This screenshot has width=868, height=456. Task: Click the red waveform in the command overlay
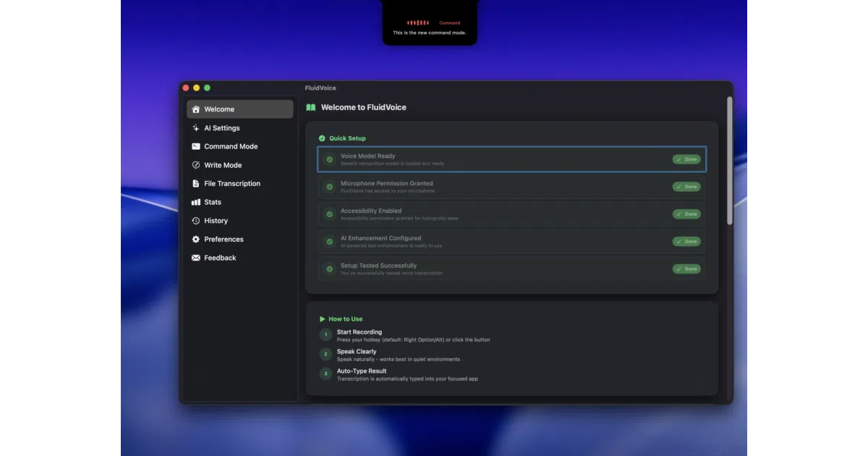click(x=417, y=23)
